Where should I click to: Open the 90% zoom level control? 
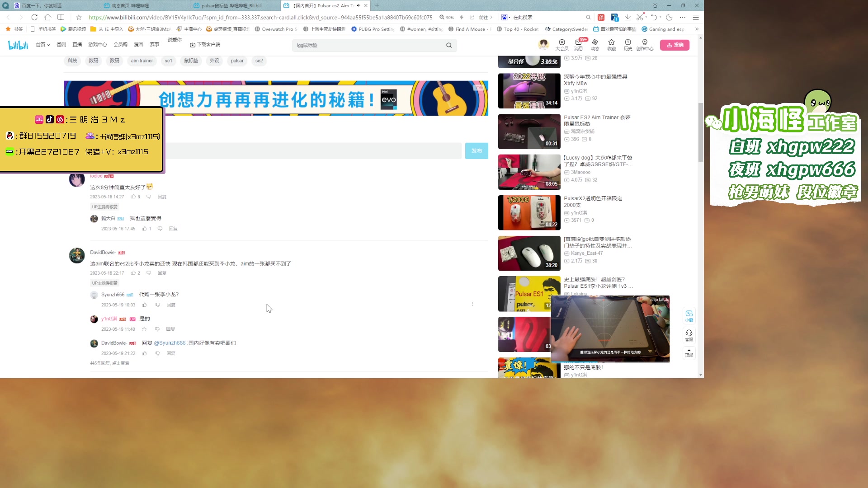pos(447,17)
